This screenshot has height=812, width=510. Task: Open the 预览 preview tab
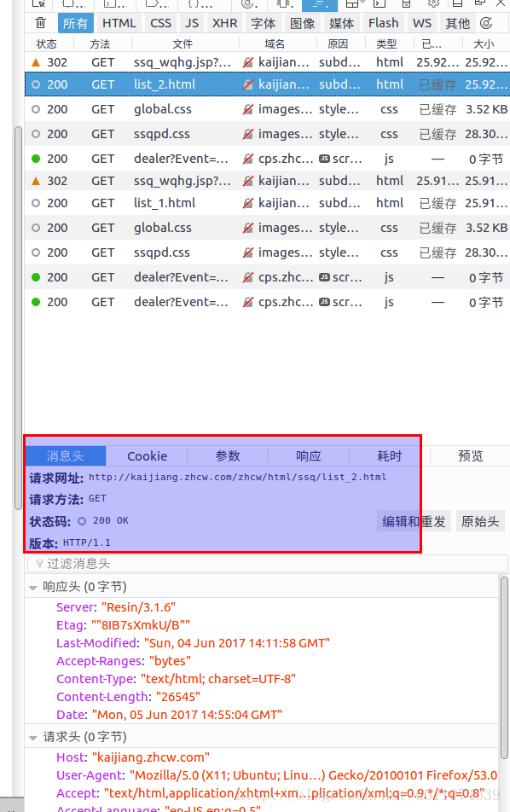pos(470,455)
